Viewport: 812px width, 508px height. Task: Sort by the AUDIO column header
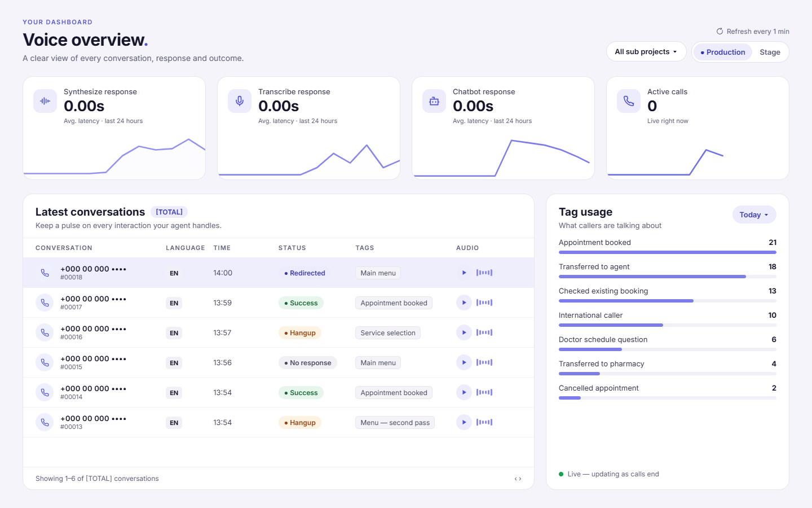pyautogui.click(x=467, y=248)
